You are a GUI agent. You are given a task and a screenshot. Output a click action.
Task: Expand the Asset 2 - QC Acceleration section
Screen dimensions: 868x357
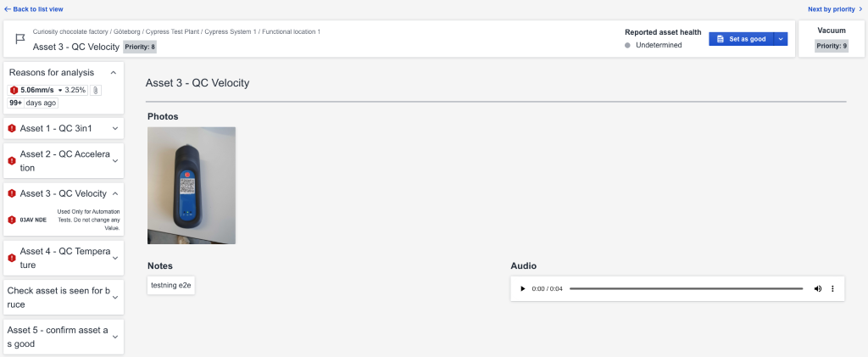coord(115,161)
